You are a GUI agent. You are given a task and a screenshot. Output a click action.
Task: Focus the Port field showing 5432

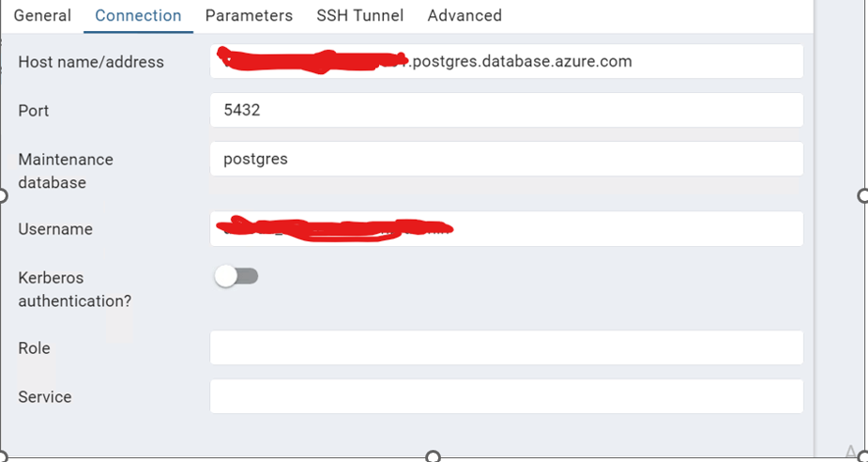(507, 110)
